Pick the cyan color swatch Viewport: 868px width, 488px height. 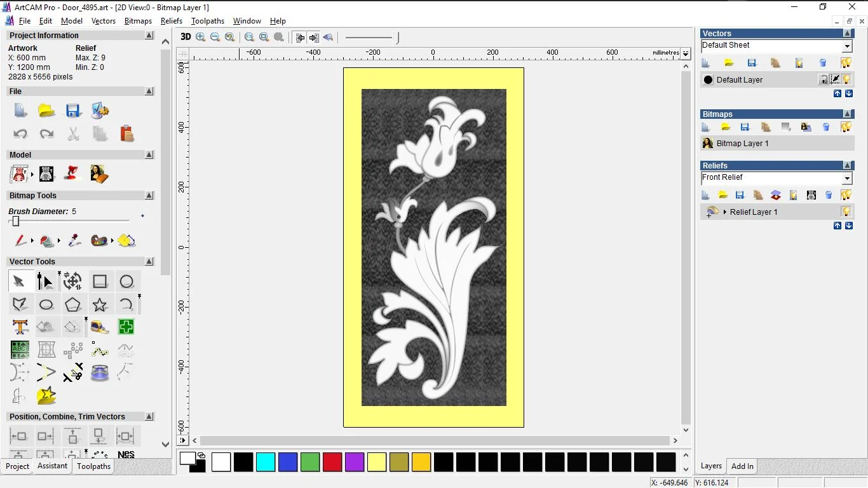pos(266,462)
